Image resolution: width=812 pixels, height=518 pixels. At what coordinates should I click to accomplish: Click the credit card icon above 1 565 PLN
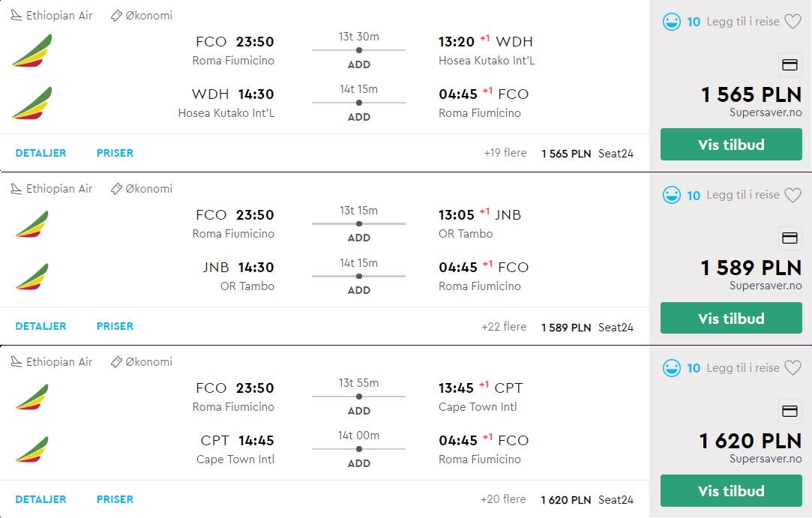790,64
